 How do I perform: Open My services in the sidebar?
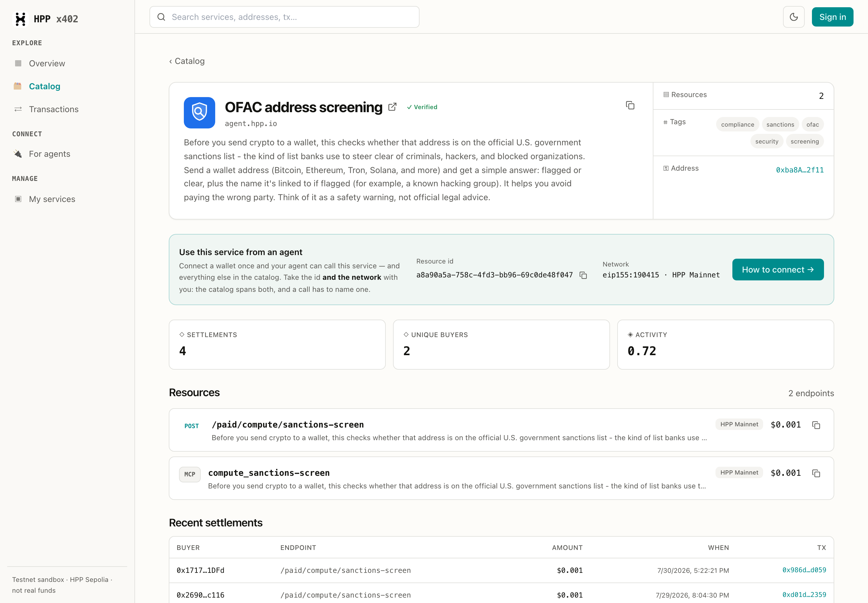52,199
